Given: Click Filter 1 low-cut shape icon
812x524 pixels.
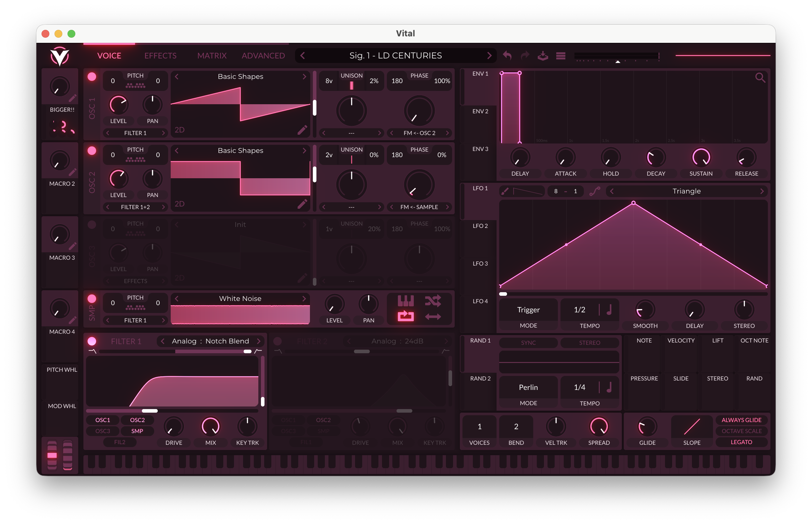Looking at the screenshot, I should click(92, 351).
